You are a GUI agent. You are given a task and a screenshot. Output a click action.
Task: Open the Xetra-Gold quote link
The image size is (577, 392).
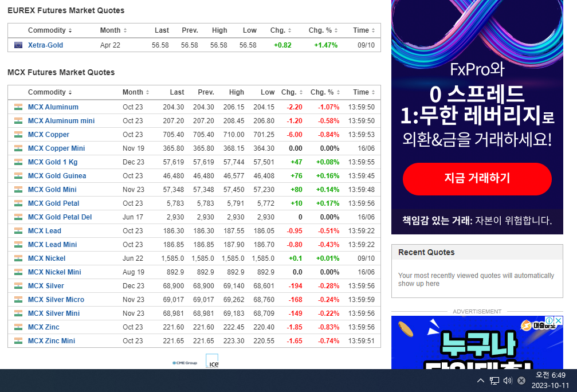point(45,45)
